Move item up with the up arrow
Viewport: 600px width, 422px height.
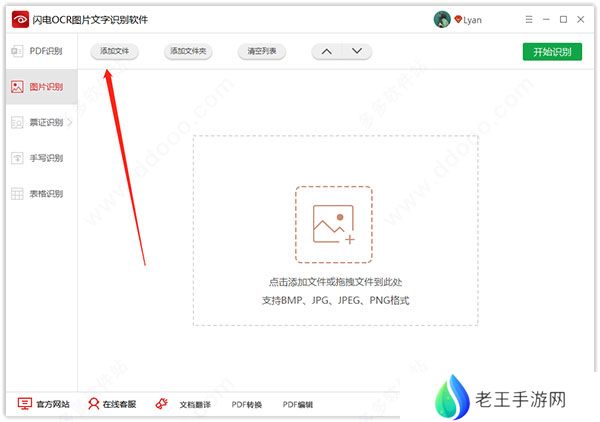pyautogui.click(x=326, y=51)
